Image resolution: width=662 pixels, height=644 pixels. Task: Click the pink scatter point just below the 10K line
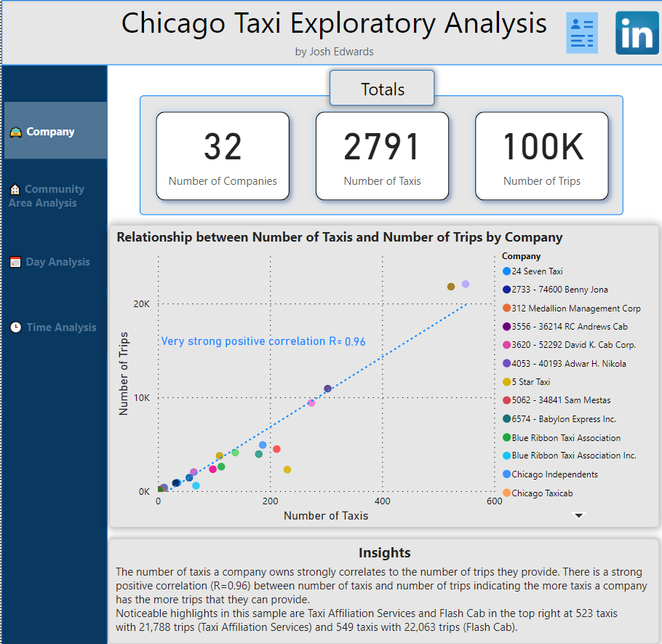(x=311, y=403)
